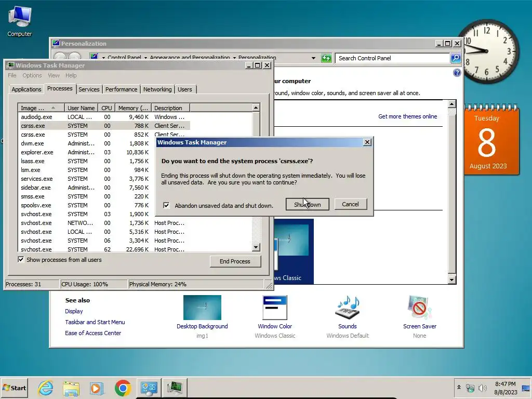Close the end-process confirmation dialog with X
Viewport: 532px width, 399px height.
point(367,142)
